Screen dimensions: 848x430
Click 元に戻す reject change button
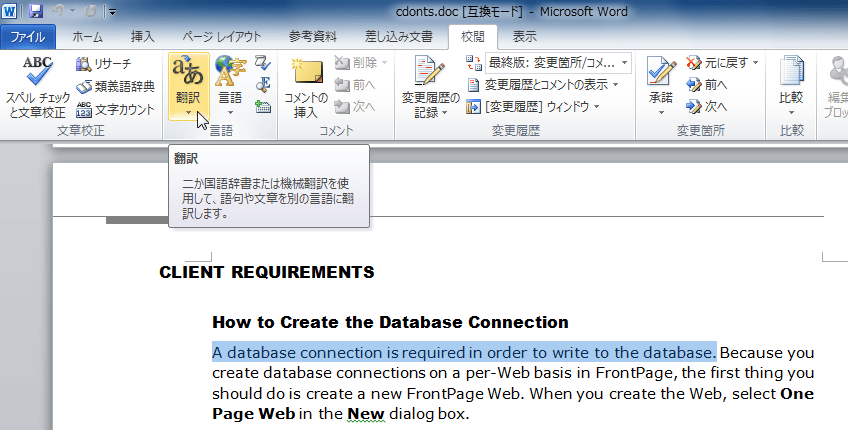(717, 63)
